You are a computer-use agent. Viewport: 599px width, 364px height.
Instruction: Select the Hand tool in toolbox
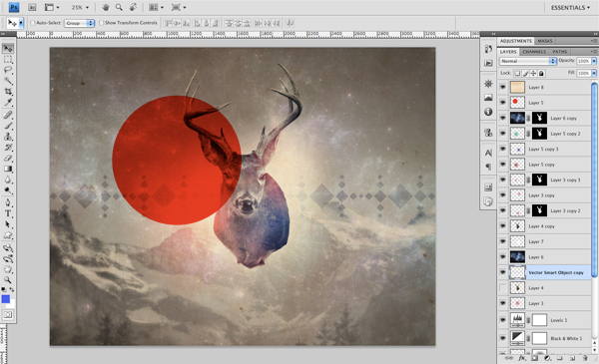8,269
